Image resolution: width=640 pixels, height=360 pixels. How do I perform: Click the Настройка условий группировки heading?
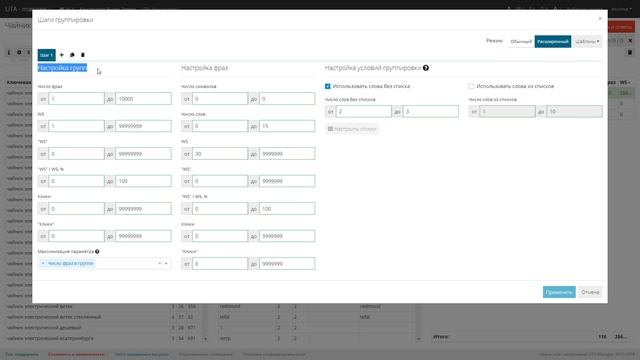pyautogui.click(x=373, y=68)
